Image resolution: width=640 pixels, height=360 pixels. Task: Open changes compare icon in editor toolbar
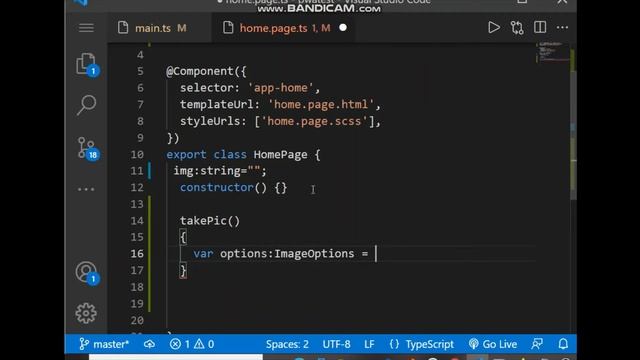pyautogui.click(x=517, y=28)
